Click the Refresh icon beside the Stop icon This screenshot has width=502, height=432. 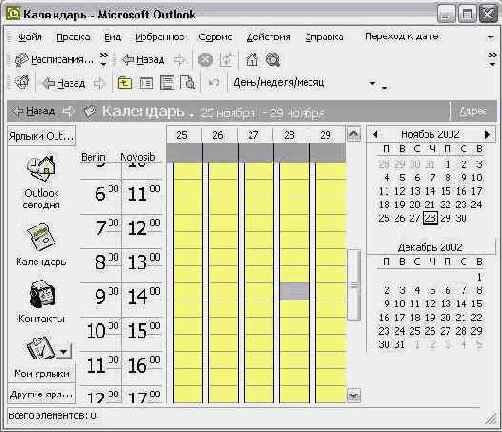(227, 60)
